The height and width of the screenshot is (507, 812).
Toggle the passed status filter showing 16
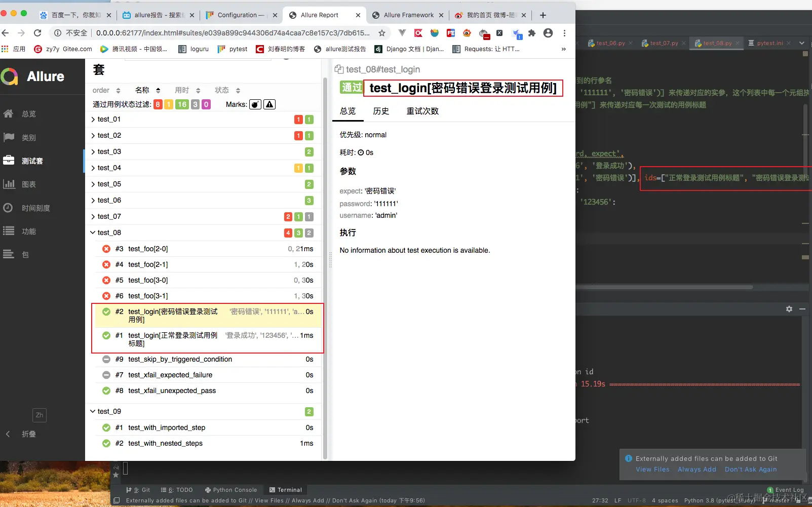click(182, 104)
